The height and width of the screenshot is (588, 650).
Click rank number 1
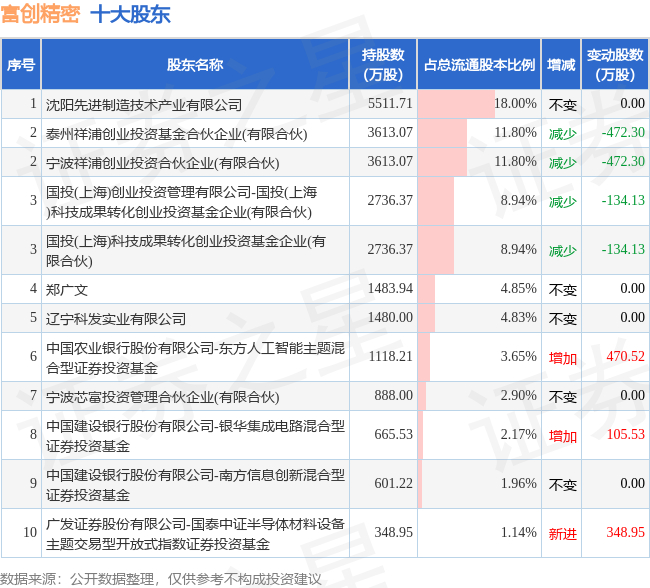pos(34,103)
